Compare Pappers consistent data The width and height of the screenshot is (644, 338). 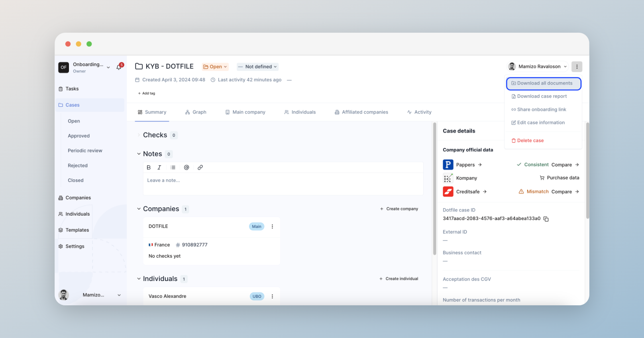(565, 165)
